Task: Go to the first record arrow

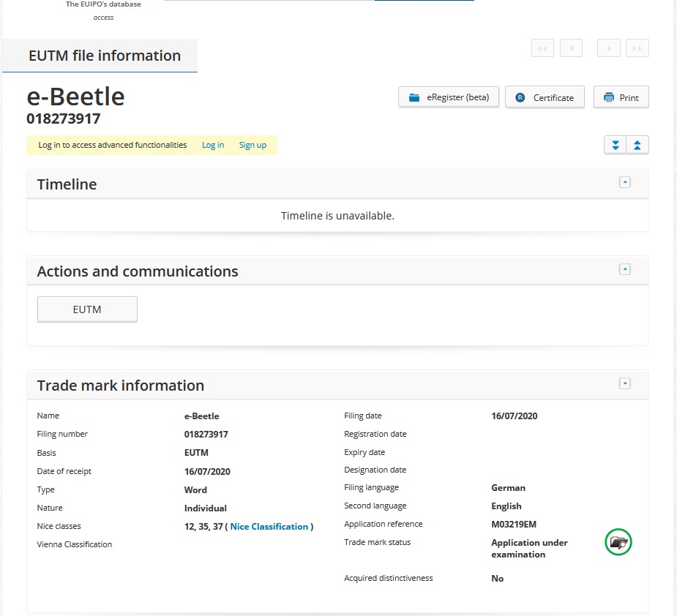Action: point(542,48)
